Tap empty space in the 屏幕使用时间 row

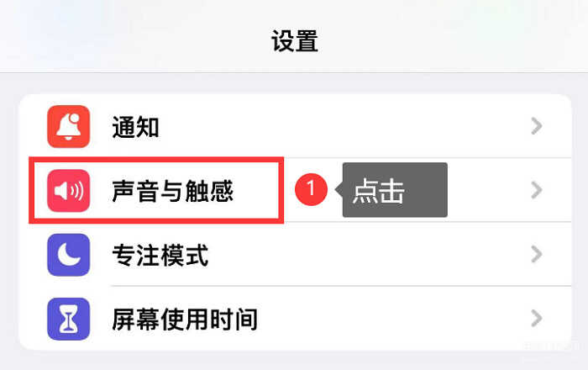point(386,319)
